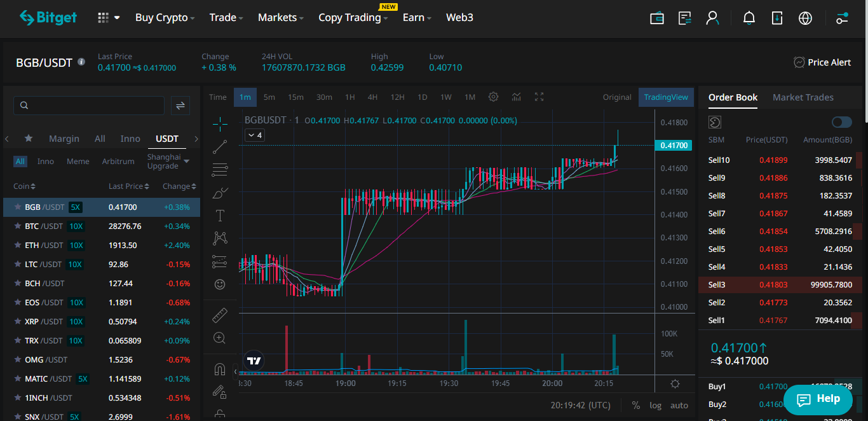Switch to the Original chart view
This screenshot has height=421, width=868.
617,97
